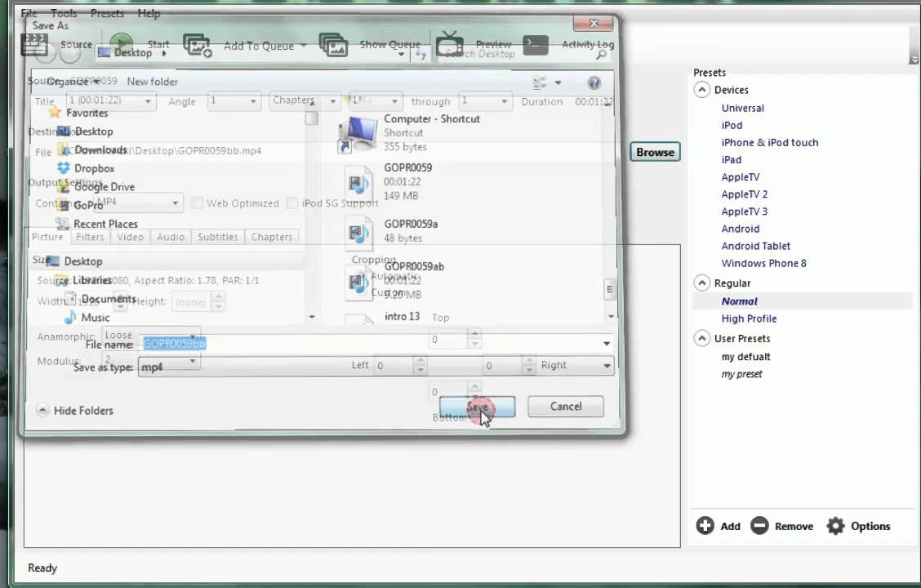
Task: Open Google Drive in the Favorites list
Action: coord(104,187)
